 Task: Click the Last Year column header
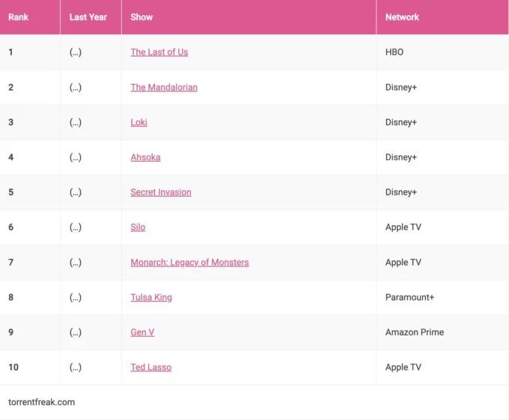(x=88, y=17)
